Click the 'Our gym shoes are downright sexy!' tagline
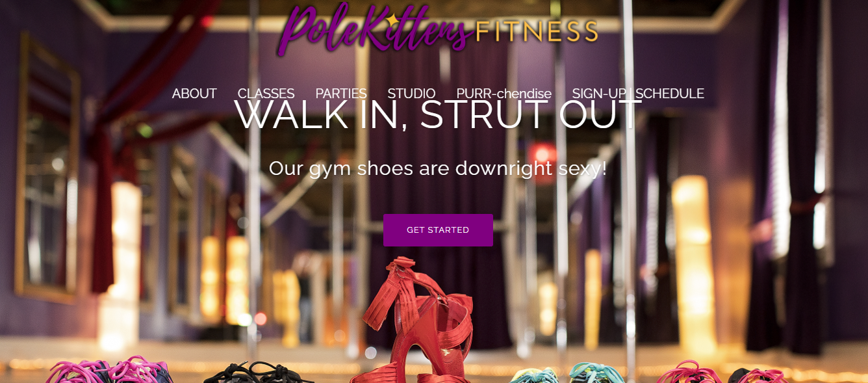Viewport: 868px width, 383px height. (438, 168)
